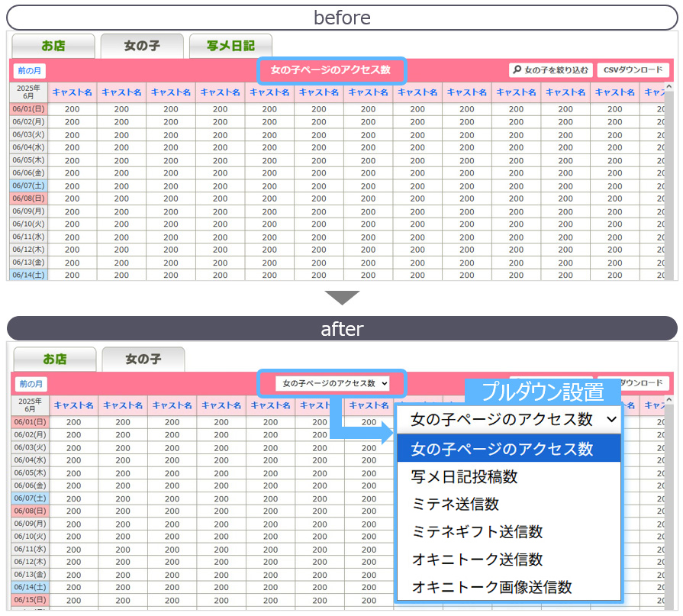Select 女の子 tab in the after panel
Image resolution: width=683 pixels, height=616 pixels.
pyautogui.click(x=143, y=359)
